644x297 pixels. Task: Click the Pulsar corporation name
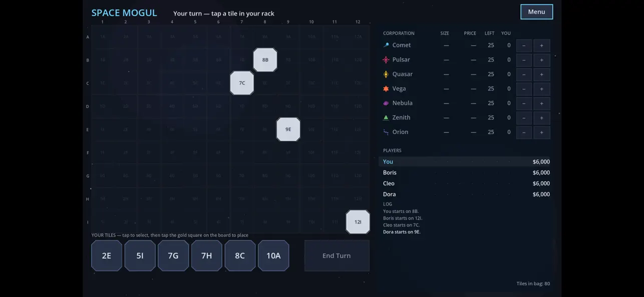pos(401,59)
